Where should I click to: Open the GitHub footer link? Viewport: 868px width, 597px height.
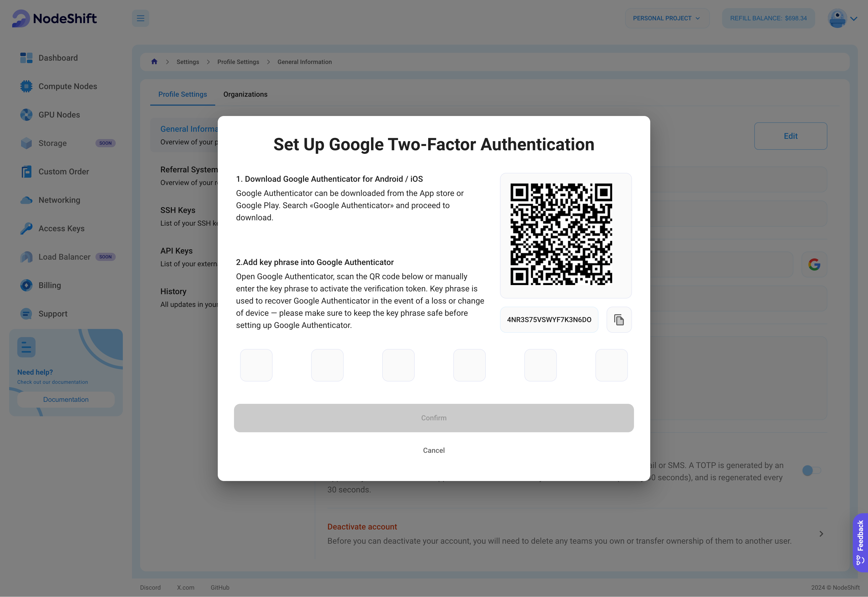[220, 587]
